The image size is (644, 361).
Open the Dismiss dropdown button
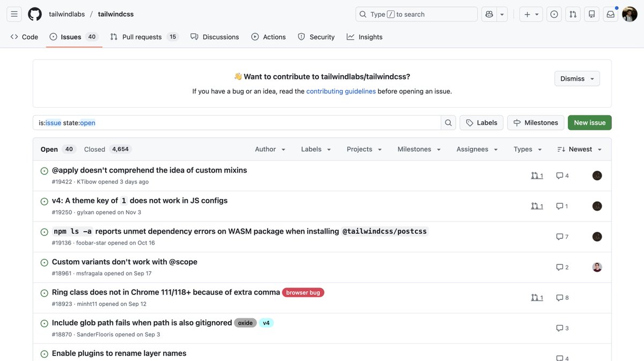577,78
